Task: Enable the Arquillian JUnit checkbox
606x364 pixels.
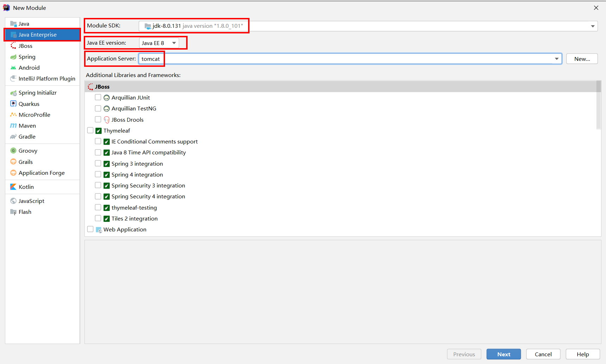Action: [x=98, y=97]
